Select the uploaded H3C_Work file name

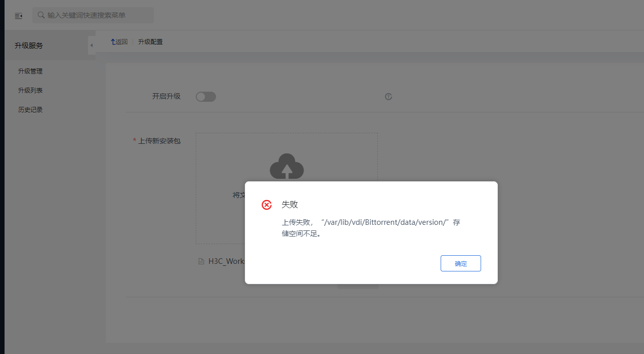pyautogui.click(x=227, y=261)
